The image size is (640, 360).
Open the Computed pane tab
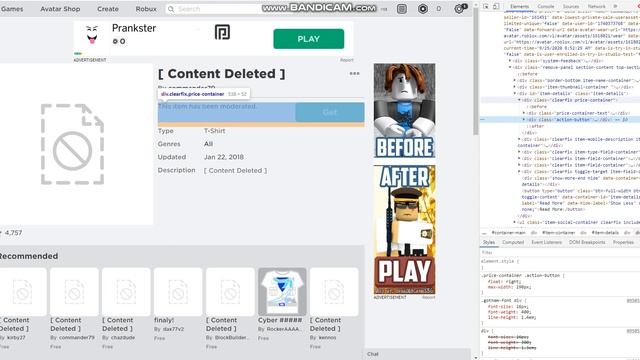coord(513,242)
